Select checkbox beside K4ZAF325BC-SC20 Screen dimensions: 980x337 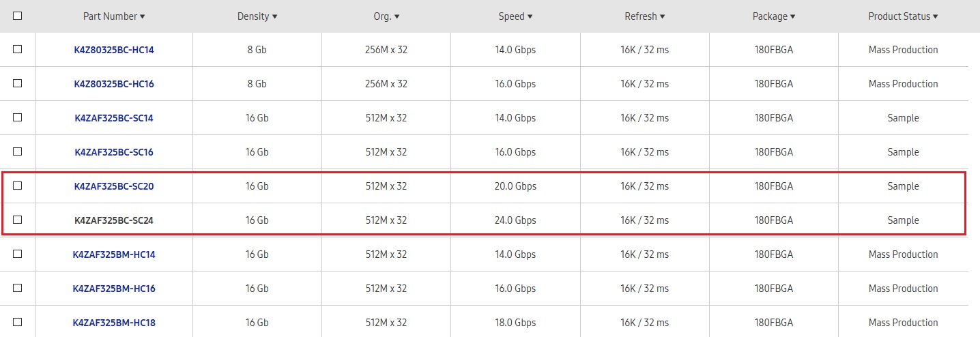click(18, 186)
